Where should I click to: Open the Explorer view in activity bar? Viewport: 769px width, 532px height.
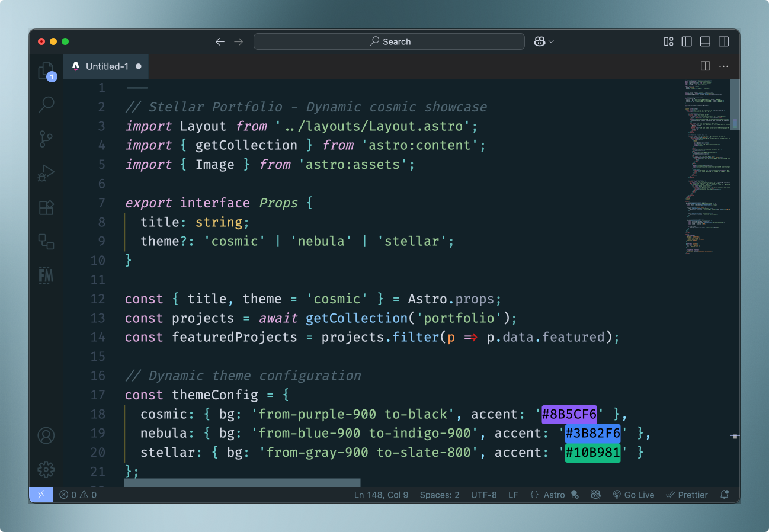click(46, 71)
